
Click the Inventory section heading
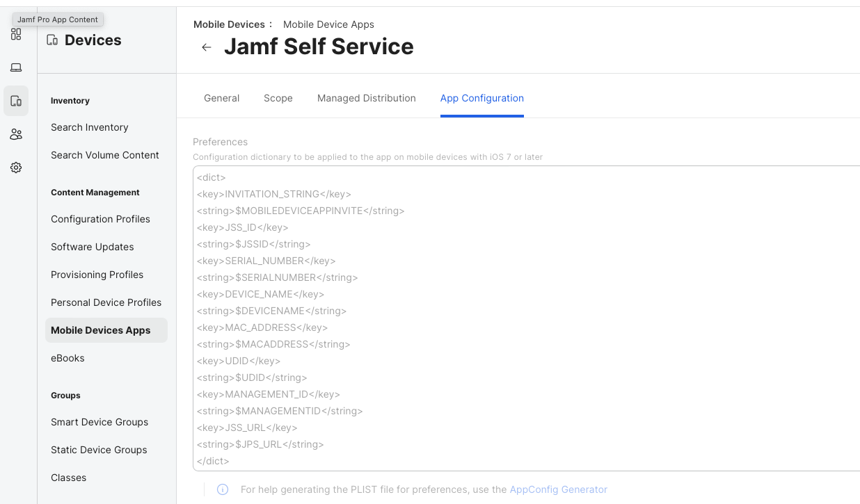coord(70,101)
